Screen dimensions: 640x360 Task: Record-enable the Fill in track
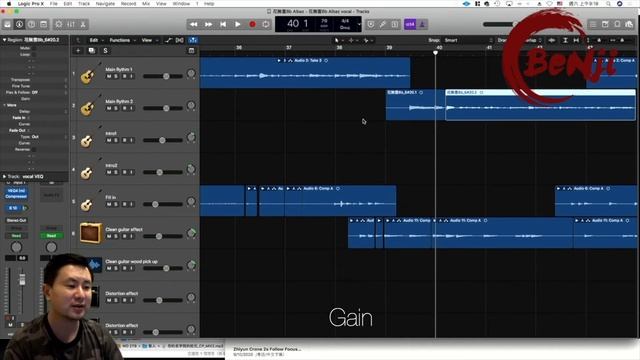point(124,204)
